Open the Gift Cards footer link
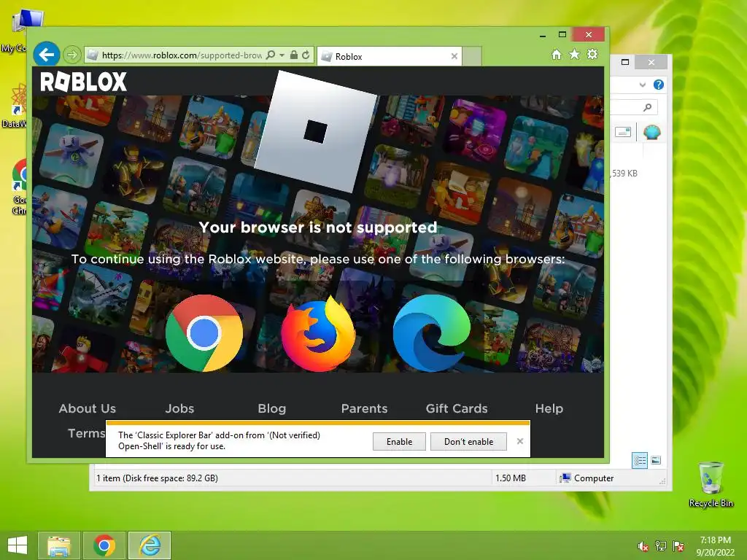 click(x=457, y=408)
